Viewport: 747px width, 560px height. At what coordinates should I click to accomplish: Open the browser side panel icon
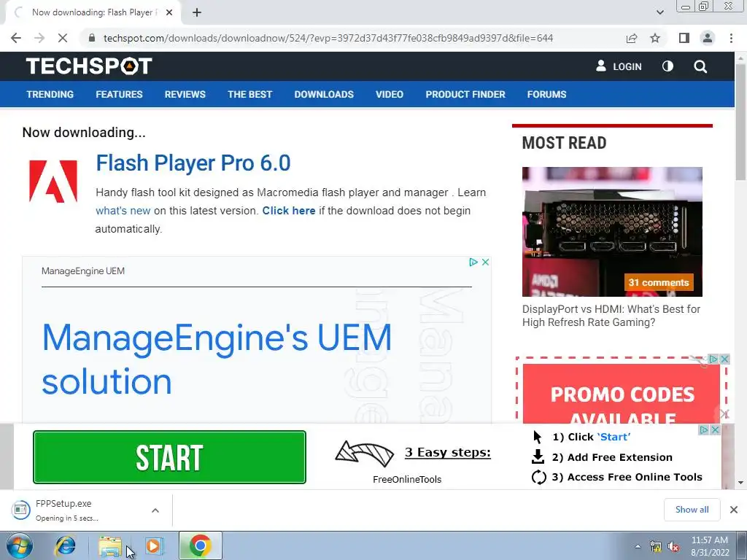click(x=684, y=38)
